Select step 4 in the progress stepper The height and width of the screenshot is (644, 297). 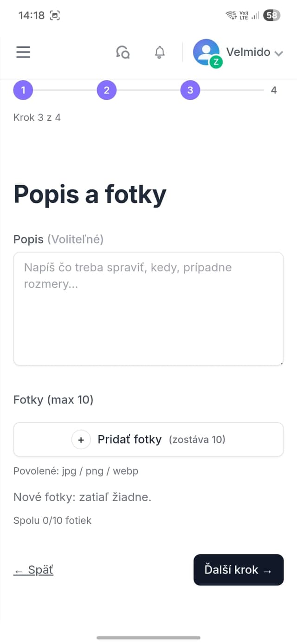(x=274, y=90)
